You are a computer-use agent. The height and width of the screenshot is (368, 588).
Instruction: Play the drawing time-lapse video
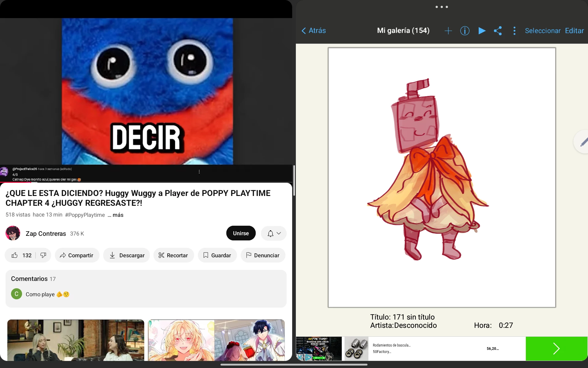tap(482, 31)
